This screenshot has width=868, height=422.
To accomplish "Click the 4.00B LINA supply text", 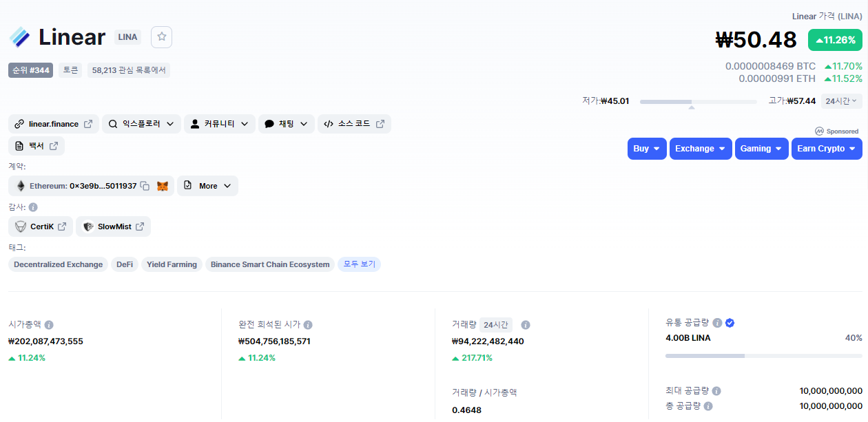I will pos(688,338).
